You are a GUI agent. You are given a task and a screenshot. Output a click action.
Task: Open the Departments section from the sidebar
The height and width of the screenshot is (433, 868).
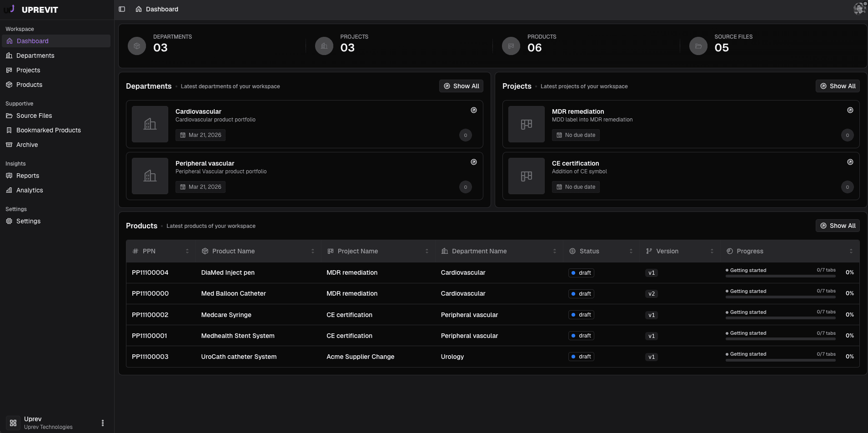point(35,55)
